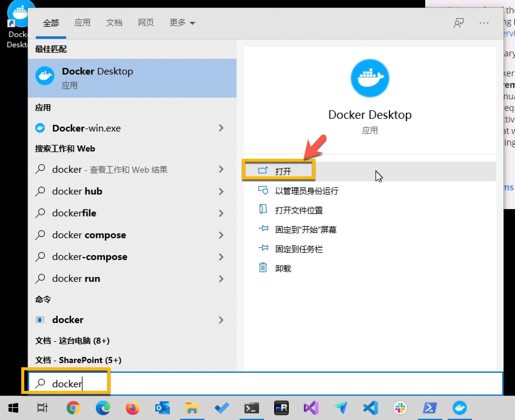Open the terminal icon on the taskbar
The width and height of the screenshot is (515, 420).
click(x=251, y=408)
